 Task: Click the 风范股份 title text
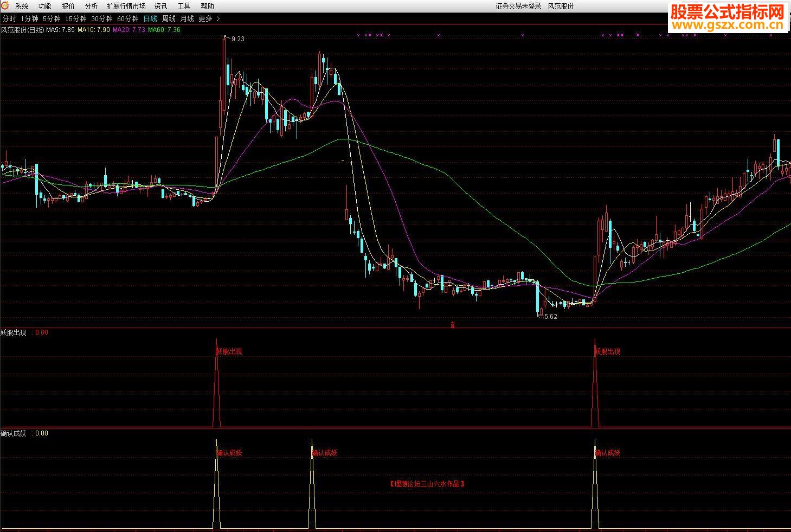pos(561,7)
